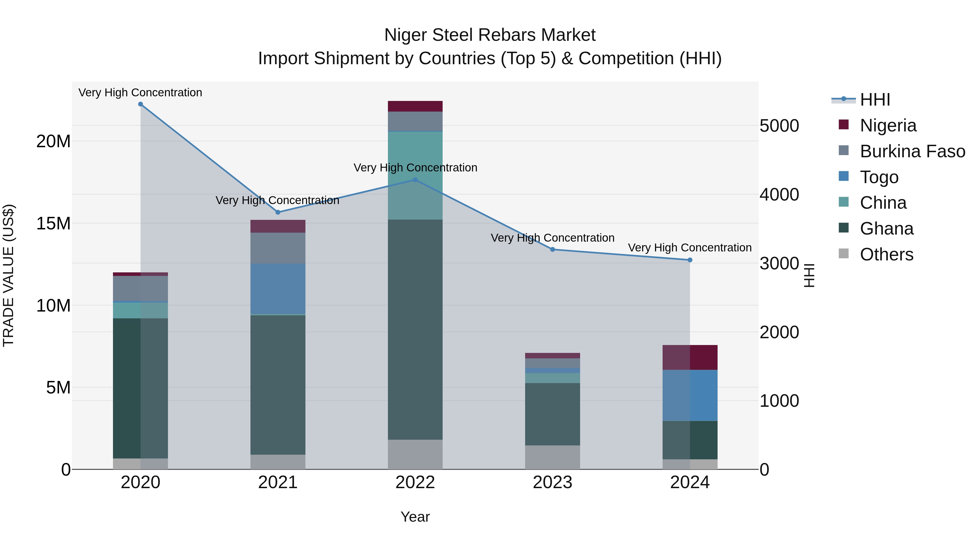Select the China segment of the 2022 bar
980x551 pixels.
pos(415,176)
